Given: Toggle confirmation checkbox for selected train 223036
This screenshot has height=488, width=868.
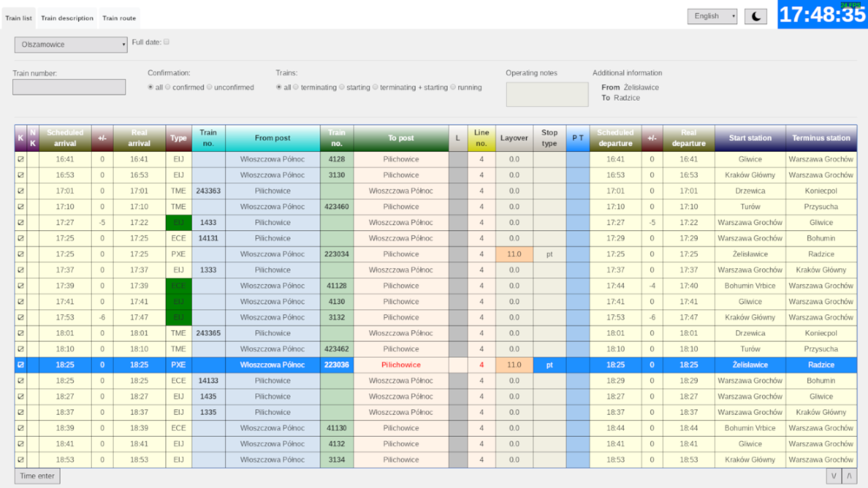Looking at the screenshot, I should click(21, 365).
